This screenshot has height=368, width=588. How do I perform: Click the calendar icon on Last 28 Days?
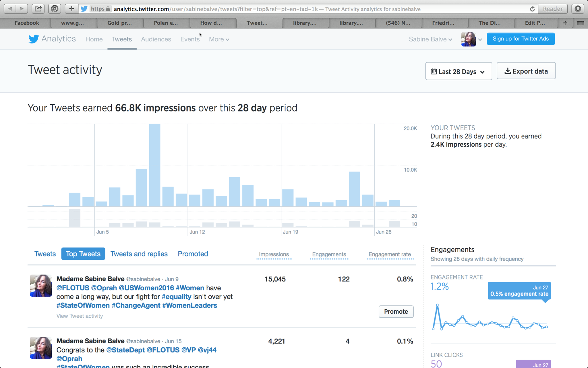coord(434,71)
